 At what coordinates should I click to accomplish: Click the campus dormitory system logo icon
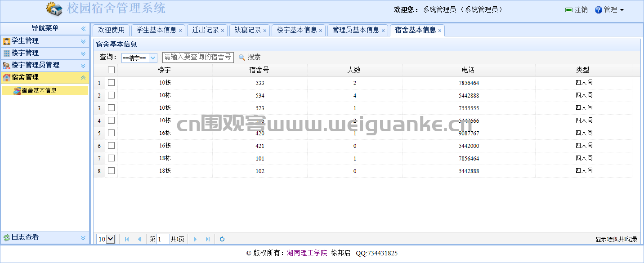coord(54,9)
